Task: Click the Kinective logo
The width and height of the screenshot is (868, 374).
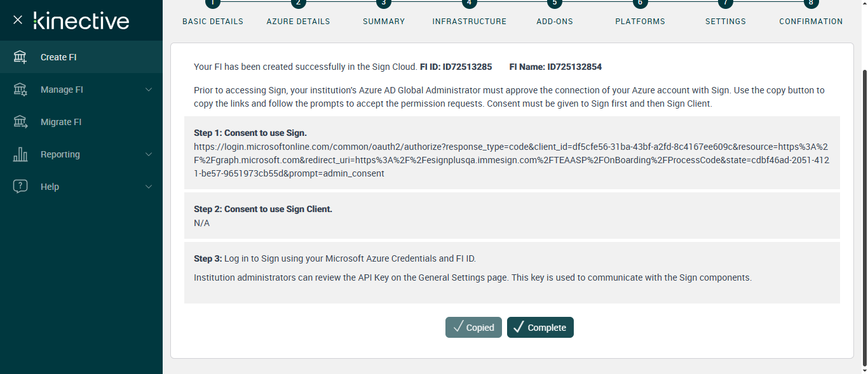Action: click(81, 20)
